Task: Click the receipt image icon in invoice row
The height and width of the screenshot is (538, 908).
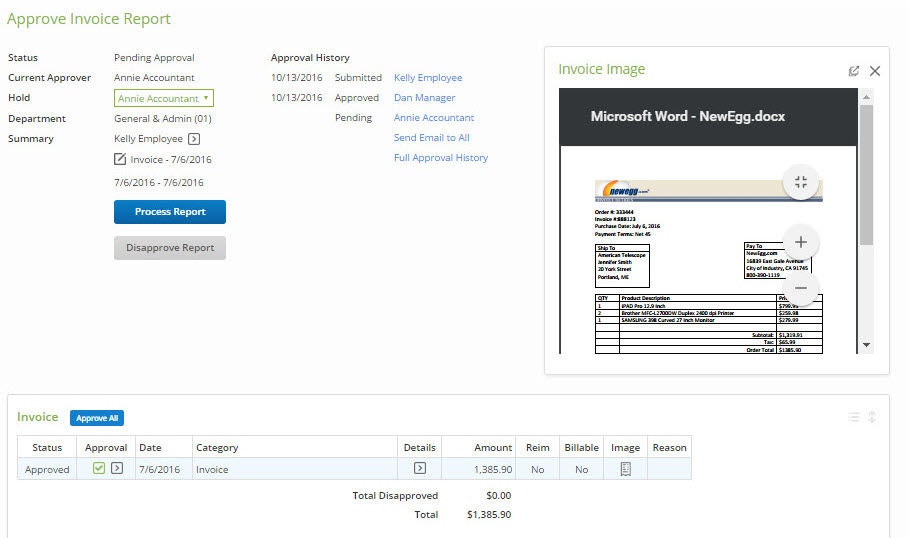Action: pyautogui.click(x=625, y=469)
